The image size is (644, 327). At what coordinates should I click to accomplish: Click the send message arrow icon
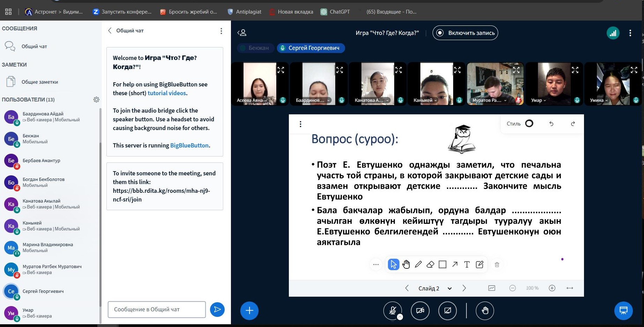217,310
